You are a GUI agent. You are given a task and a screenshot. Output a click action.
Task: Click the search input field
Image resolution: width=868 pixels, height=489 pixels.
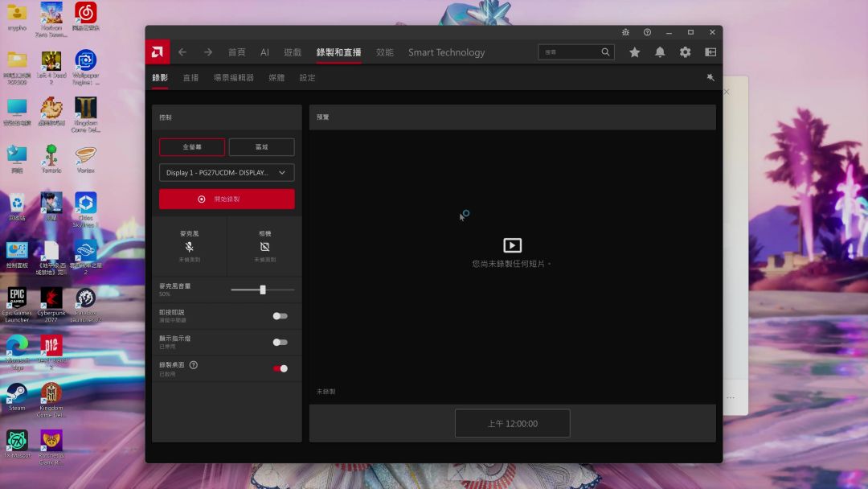point(571,52)
